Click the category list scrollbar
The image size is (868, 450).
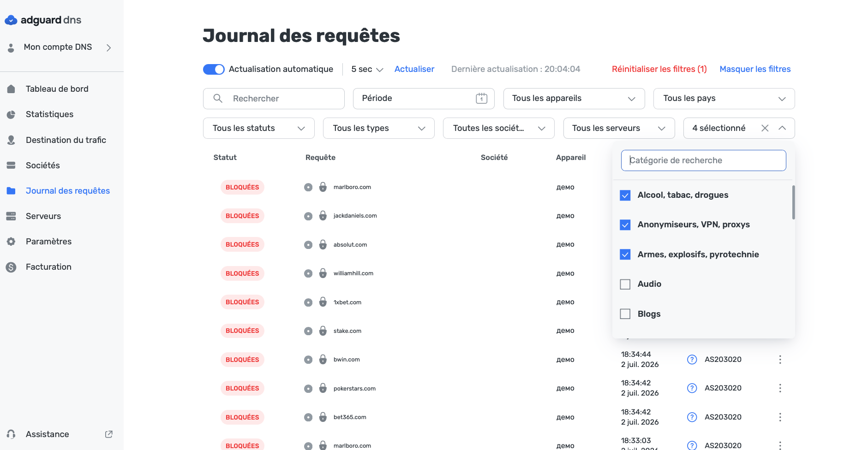(793, 202)
